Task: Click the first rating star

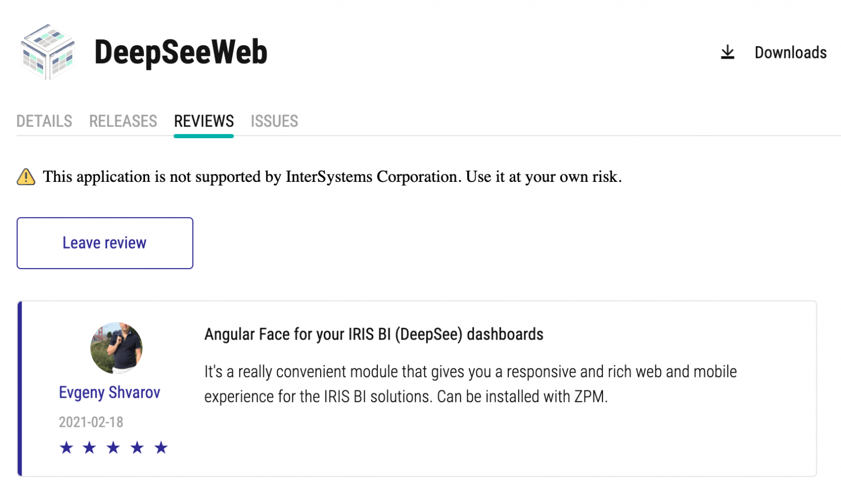Action: coord(66,448)
